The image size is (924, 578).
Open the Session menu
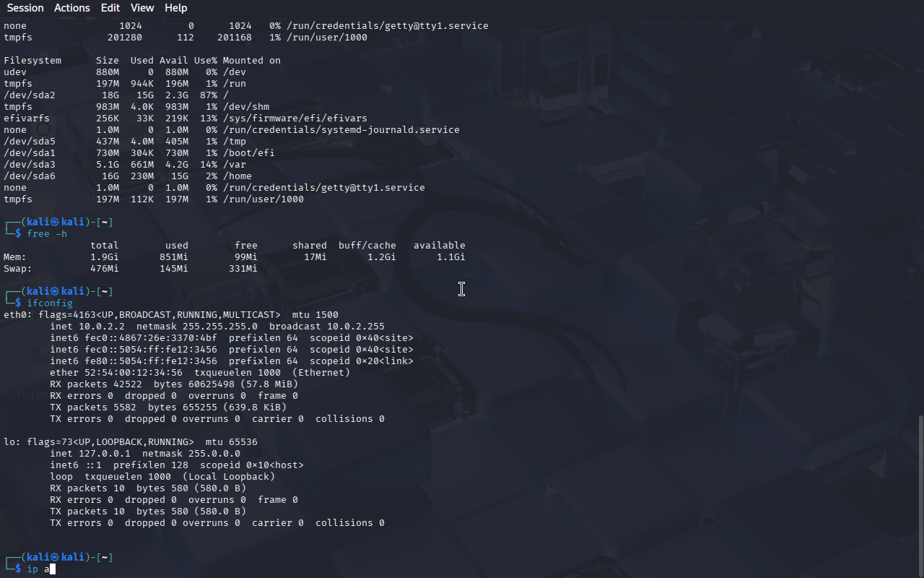click(x=25, y=8)
